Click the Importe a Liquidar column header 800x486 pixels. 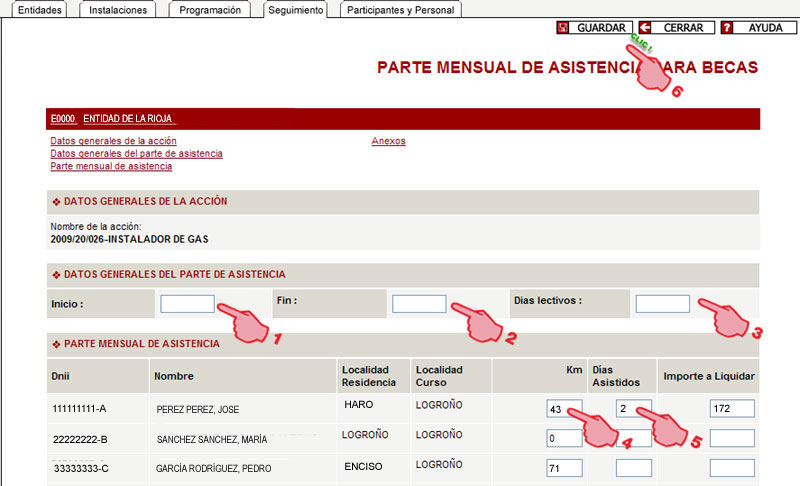tap(709, 376)
